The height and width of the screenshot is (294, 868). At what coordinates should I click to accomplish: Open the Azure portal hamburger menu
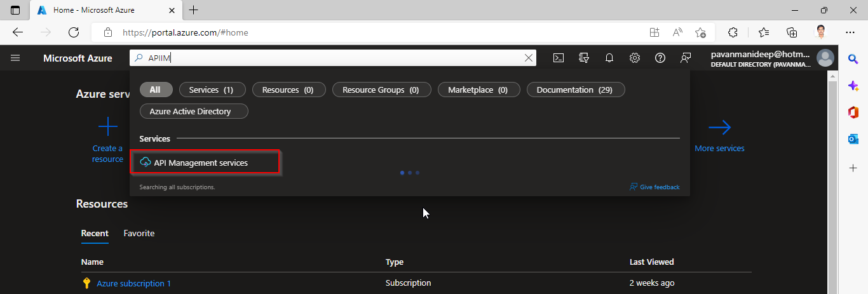tap(15, 58)
